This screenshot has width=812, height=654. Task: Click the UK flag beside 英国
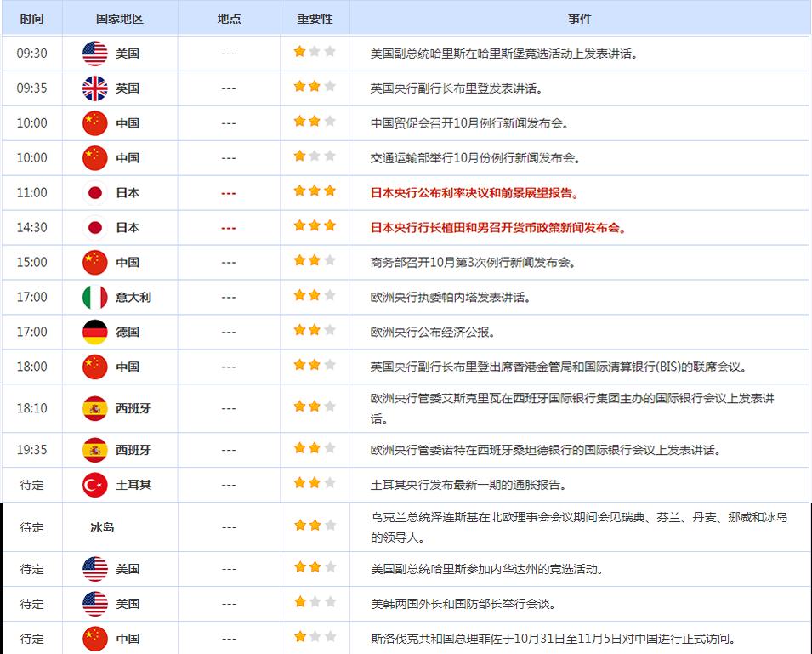point(94,88)
